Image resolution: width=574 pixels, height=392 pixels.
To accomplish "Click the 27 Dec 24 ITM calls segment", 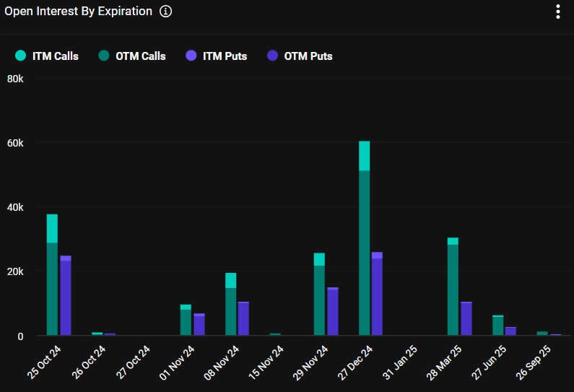I will pyautogui.click(x=364, y=156).
